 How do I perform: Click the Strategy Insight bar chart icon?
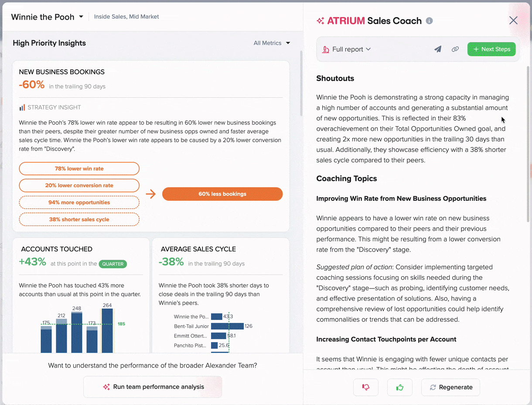22,107
